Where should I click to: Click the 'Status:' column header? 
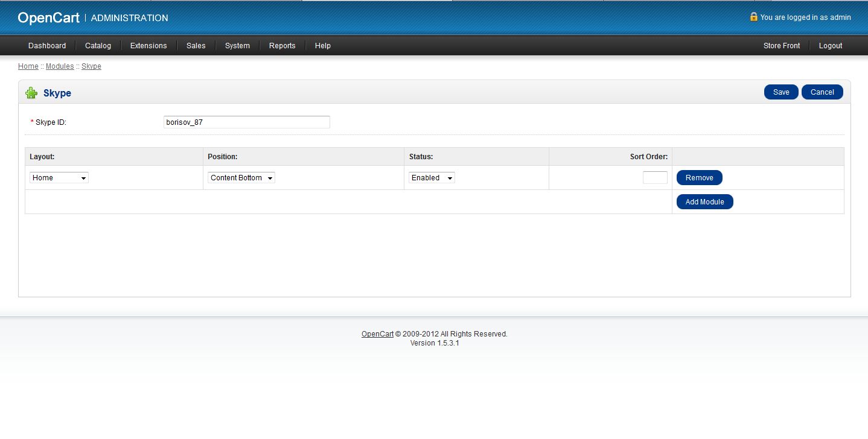(x=421, y=157)
